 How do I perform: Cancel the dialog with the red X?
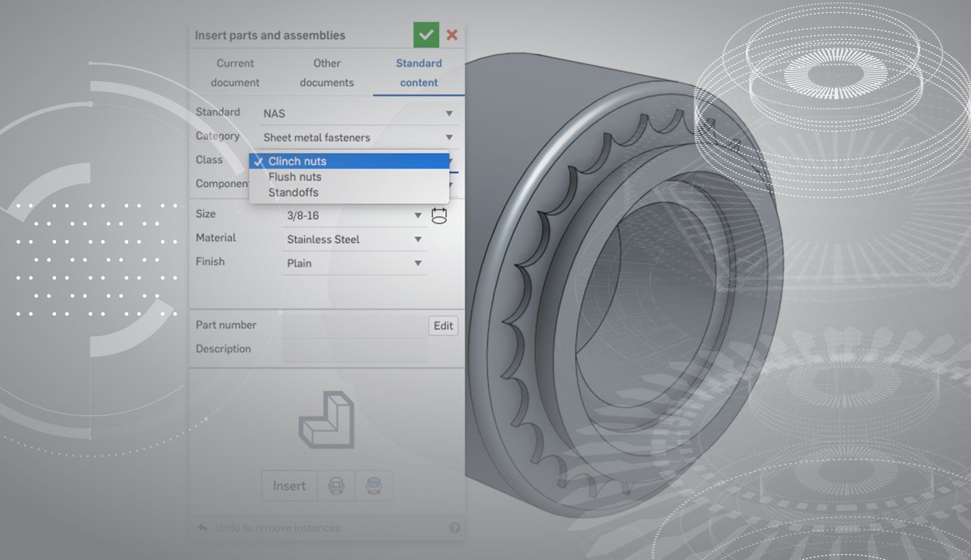(x=452, y=35)
